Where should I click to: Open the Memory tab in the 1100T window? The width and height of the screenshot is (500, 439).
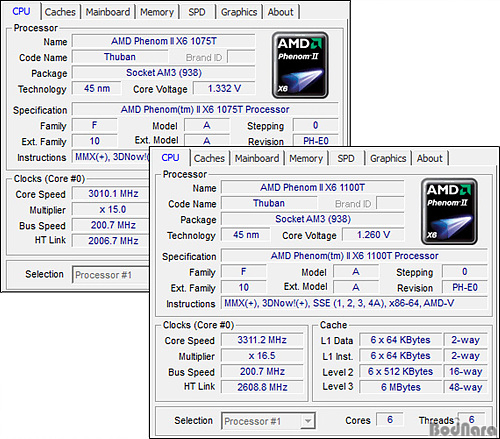306,158
